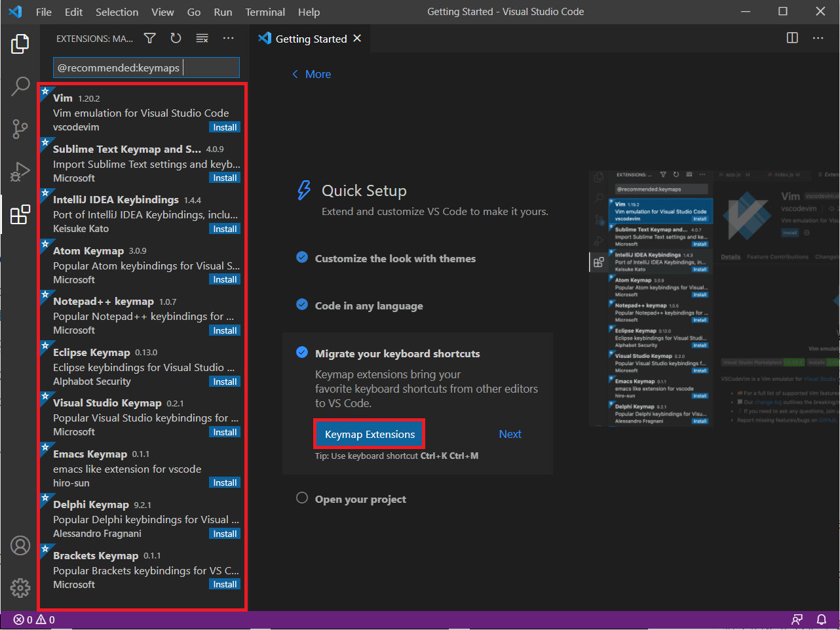Refresh the extensions list
The height and width of the screenshot is (630, 840).
pyautogui.click(x=176, y=39)
